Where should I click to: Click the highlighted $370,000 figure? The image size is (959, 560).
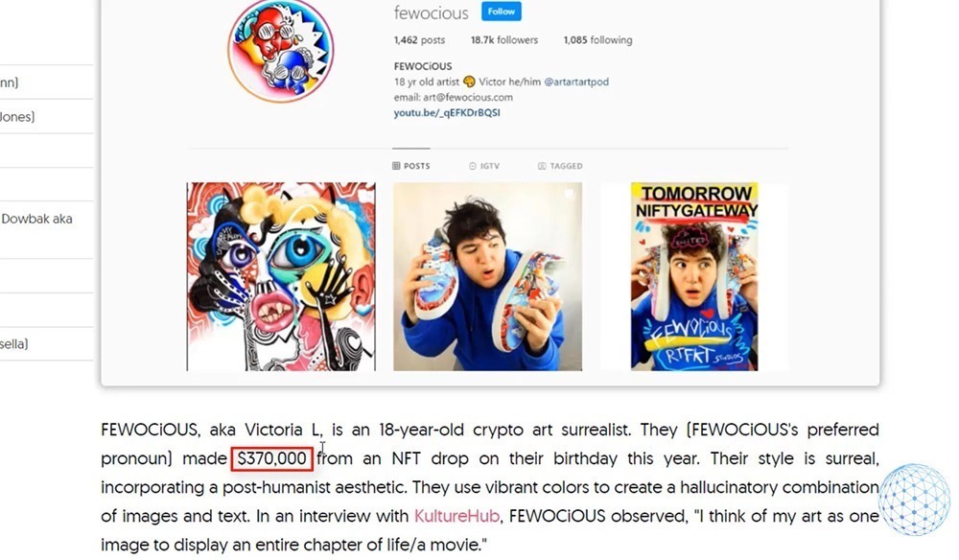(272, 458)
